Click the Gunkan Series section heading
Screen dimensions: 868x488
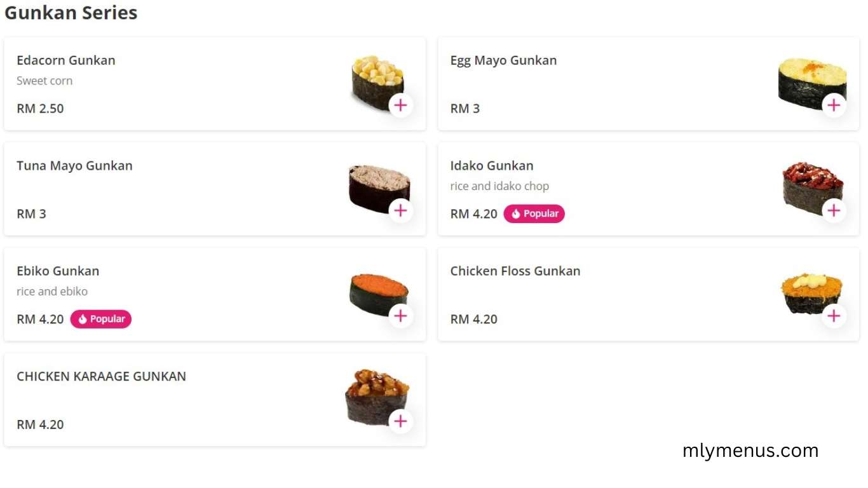click(x=71, y=13)
